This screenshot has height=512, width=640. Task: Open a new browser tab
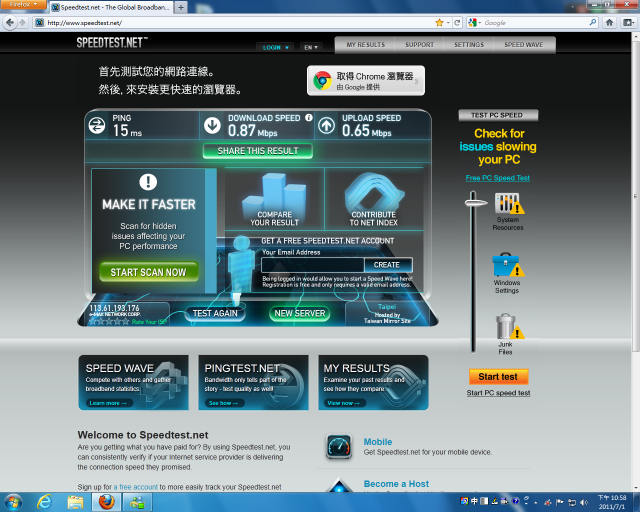tap(181, 7)
